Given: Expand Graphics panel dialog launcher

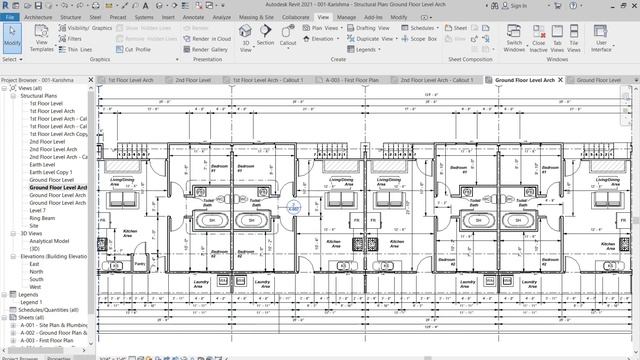Looking at the screenshot, I should point(177,60).
